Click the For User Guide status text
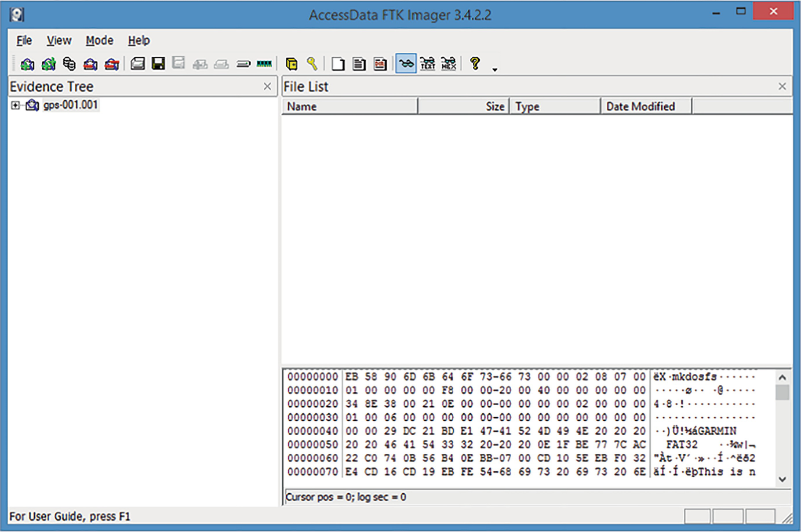801x532 pixels. pyautogui.click(x=70, y=516)
